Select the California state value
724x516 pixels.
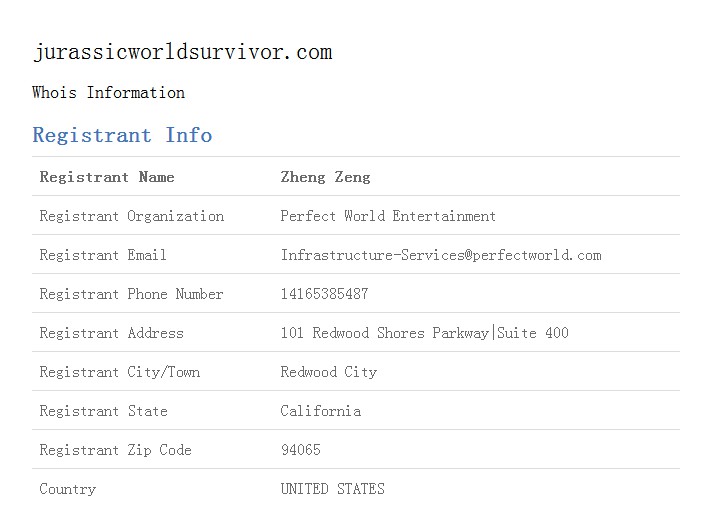pyautogui.click(x=321, y=411)
